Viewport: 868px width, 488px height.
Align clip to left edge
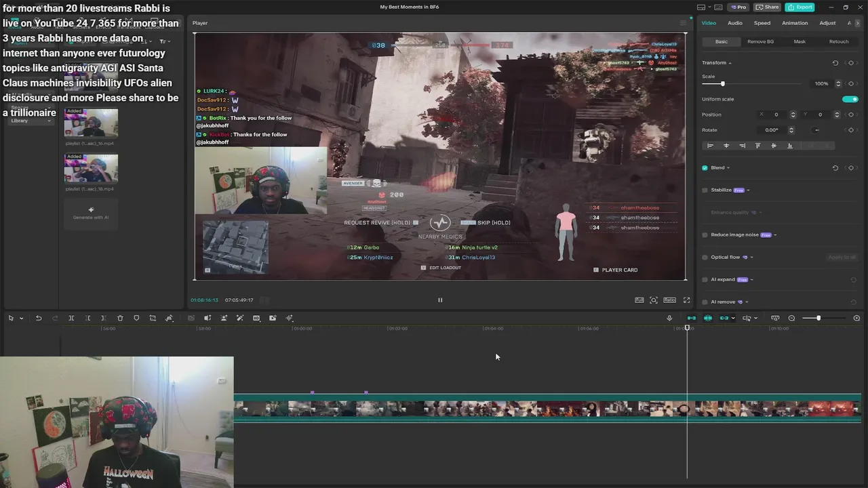tap(710, 146)
